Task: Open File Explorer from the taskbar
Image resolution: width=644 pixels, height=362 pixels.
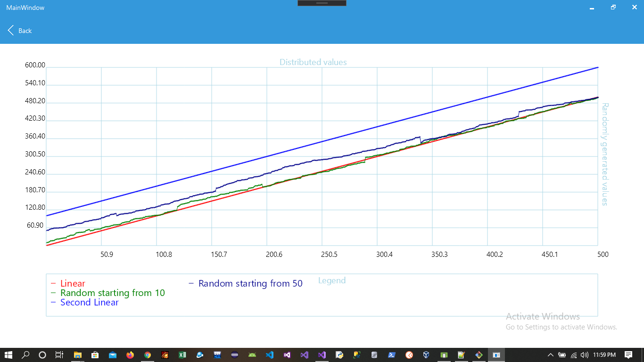Action: pyautogui.click(x=77, y=355)
